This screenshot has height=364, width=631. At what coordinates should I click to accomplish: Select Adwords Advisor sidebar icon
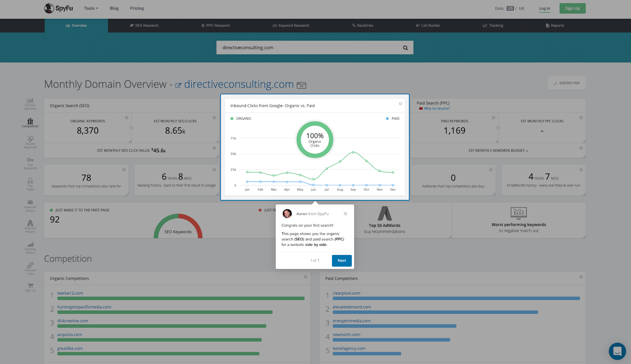(30, 205)
